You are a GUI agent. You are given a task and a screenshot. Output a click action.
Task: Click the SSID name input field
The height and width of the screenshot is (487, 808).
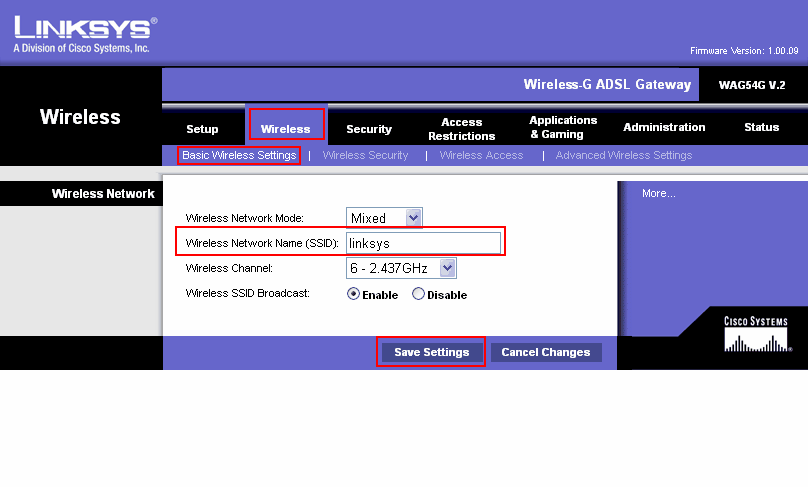click(x=424, y=243)
